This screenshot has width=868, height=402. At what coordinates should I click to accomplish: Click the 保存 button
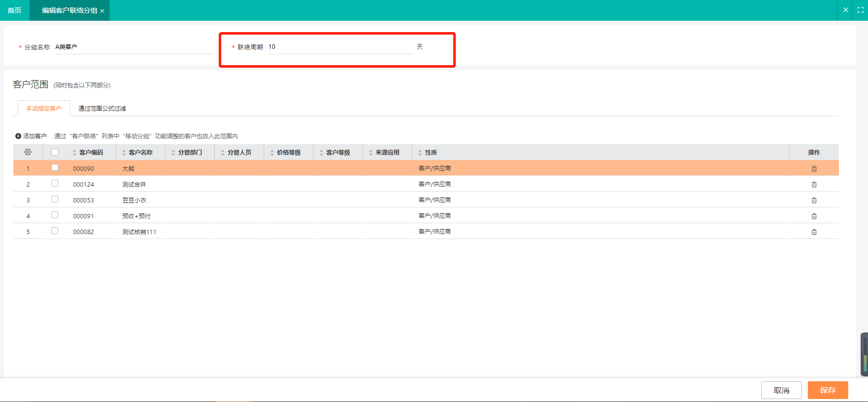[828, 390]
